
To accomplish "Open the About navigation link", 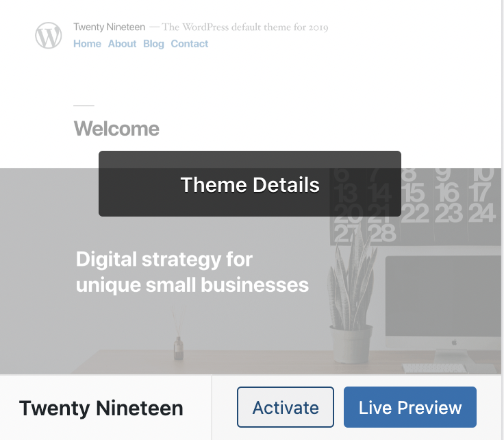I will click(122, 44).
